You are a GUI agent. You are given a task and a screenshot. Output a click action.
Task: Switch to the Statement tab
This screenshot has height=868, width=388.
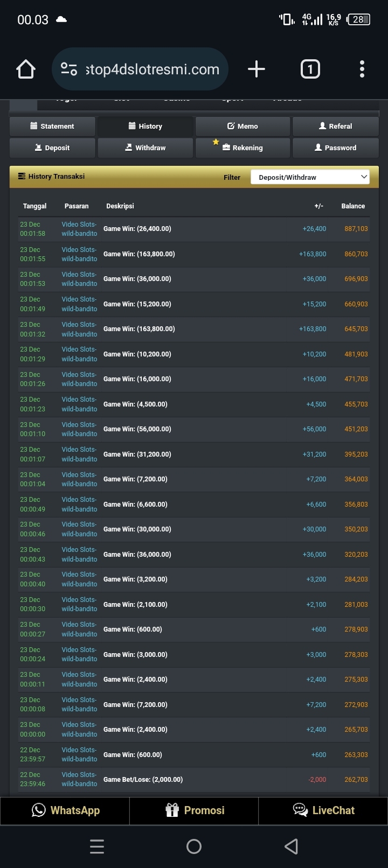click(52, 127)
